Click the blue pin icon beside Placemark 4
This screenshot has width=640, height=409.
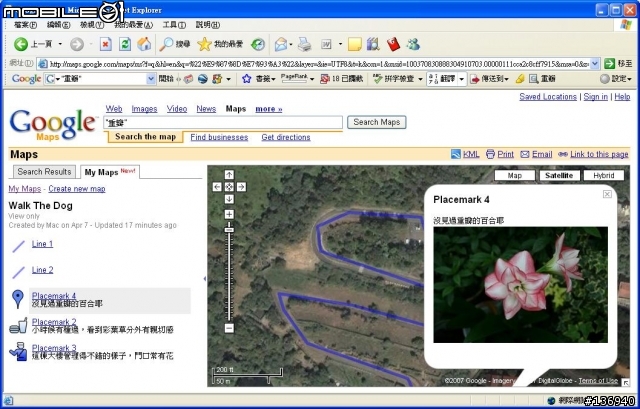(x=18, y=299)
